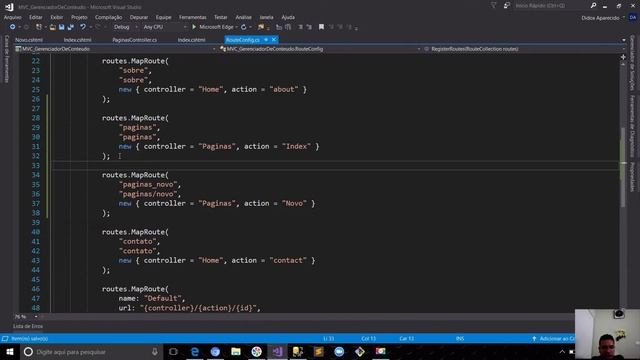
Task: Click the notifications flag icon
Action: coord(493,6)
